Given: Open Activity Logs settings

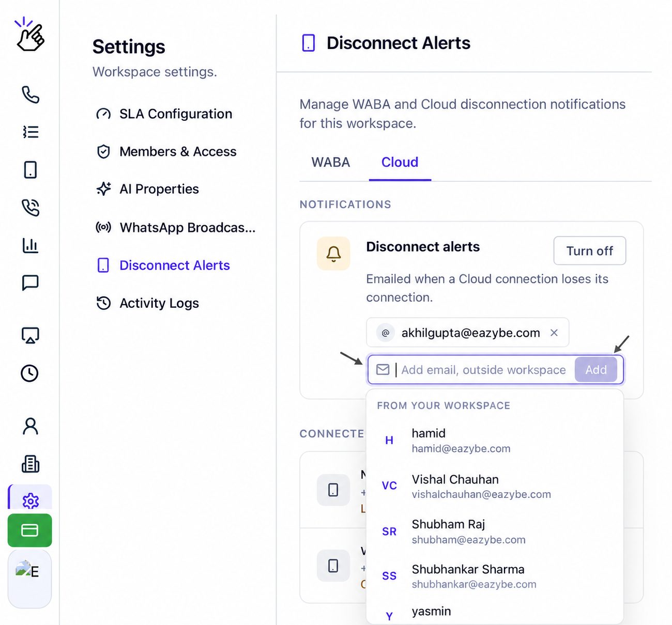Looking at the screenshot, I should (x=148, y=303).
